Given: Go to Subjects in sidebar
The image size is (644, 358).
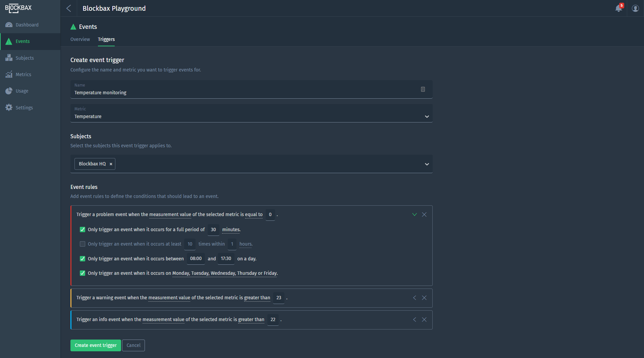Looking at the screenshot, I should [x=24, y=58].
